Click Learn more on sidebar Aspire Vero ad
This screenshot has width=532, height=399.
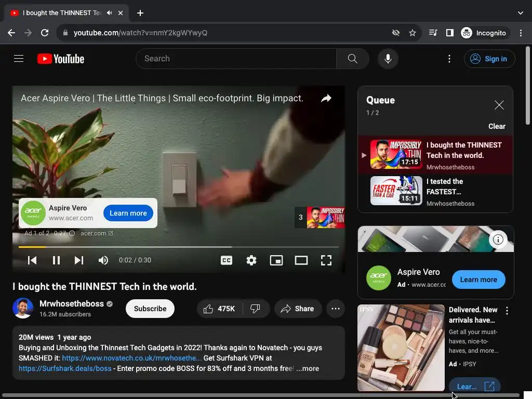pyautogui.click(x=478, y=280)
